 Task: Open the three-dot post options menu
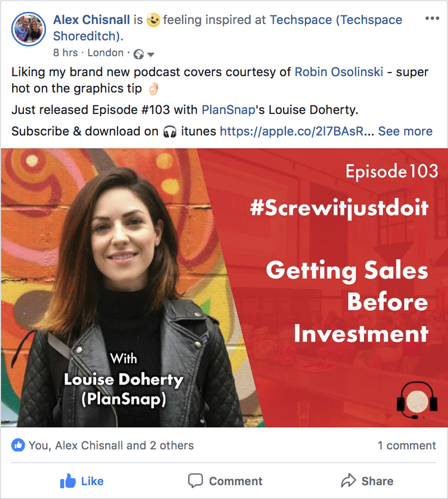tap(432, 18)
